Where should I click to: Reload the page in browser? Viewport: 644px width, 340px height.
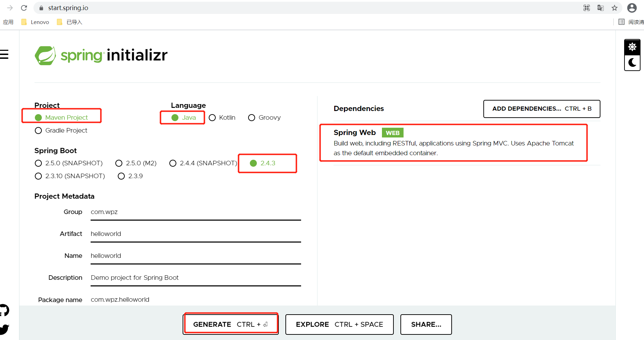pyautogui.click(x=24, y=8)
